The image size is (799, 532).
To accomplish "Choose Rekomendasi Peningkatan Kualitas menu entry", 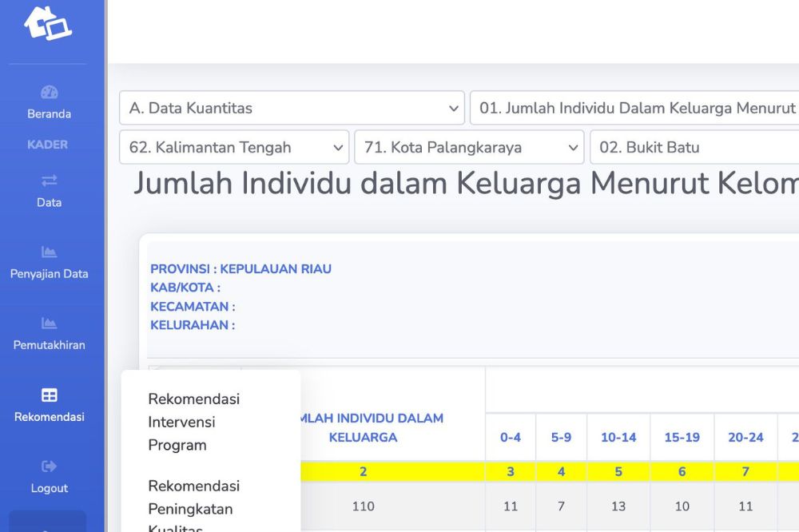I will point(193,508).
